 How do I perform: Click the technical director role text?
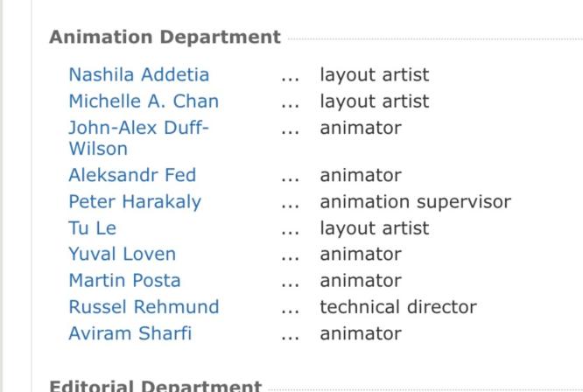pyautogui.click(x=398, y=307)
